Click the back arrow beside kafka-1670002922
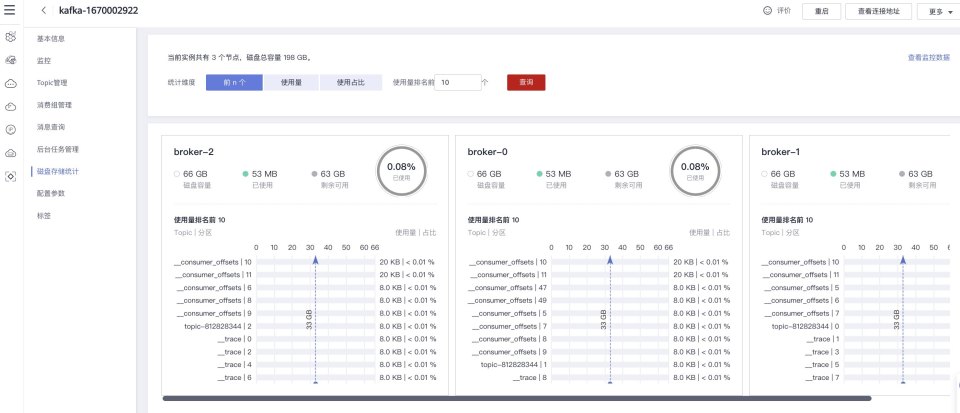The width and height of the screenshot is (960, 413). (45, 11)
